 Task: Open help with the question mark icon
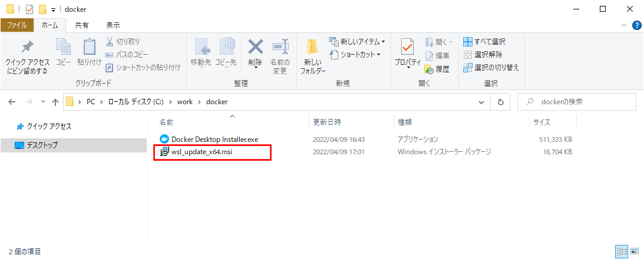coord(636,25)
